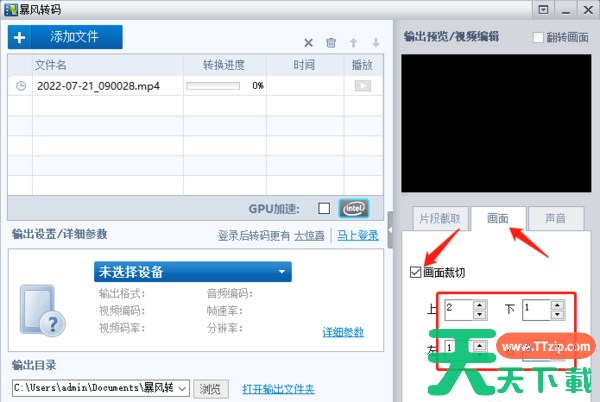600x402 pixels.
Task: Click the black video preview area
Action: click(x=496, y=123)
